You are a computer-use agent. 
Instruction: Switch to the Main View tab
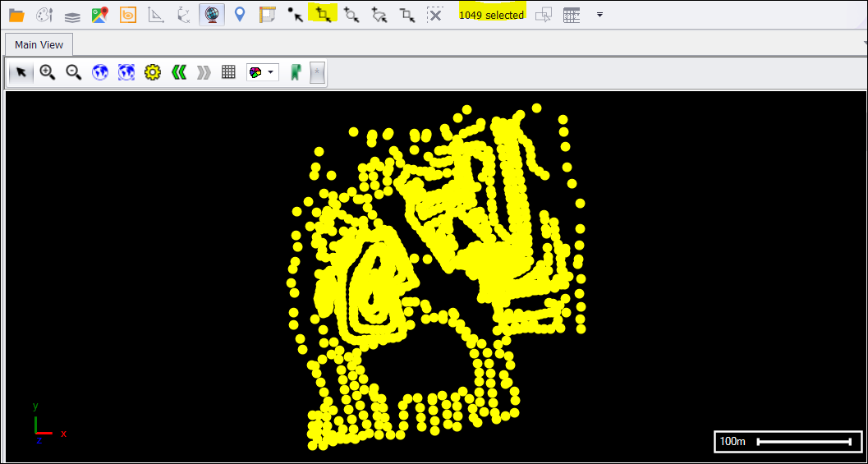[x=39, y=44]
